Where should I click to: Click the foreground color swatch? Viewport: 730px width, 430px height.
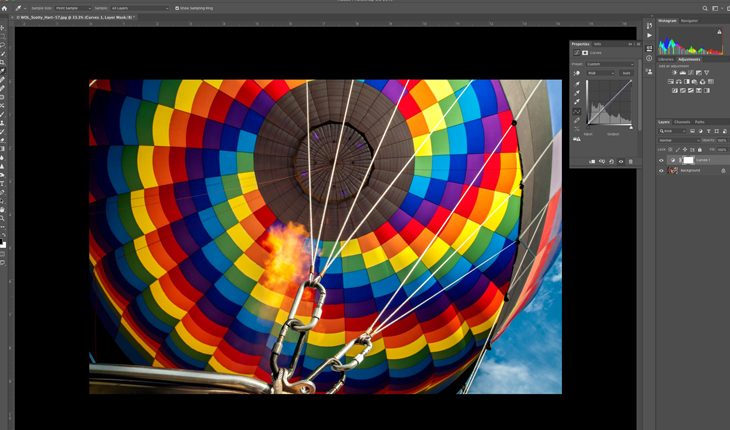coord(1,242)
